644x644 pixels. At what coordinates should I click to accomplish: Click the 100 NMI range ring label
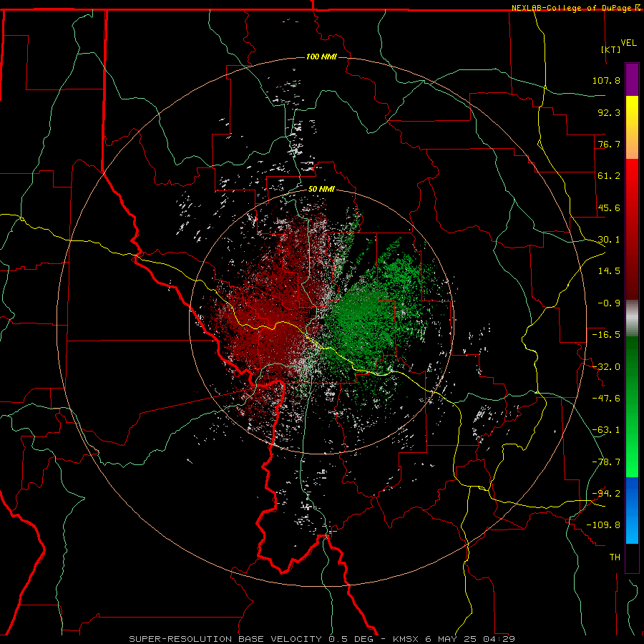click(x=321, y=57)
